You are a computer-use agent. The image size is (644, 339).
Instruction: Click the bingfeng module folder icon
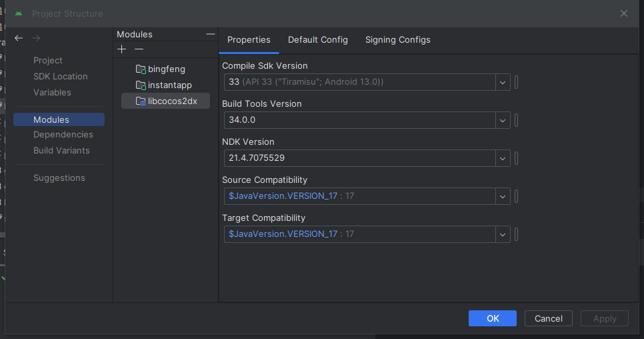141,69
